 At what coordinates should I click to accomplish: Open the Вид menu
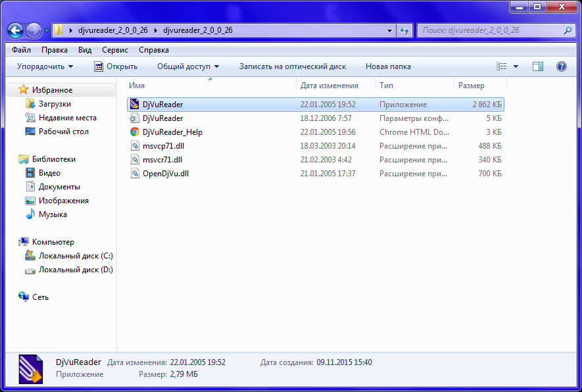85,50
